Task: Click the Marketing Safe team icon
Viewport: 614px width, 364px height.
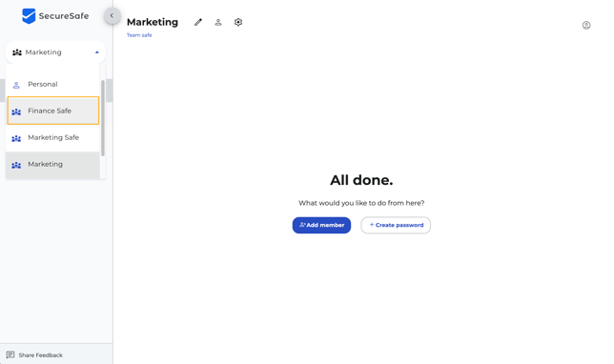Action: pyautogui.click(x=16, y=138)
